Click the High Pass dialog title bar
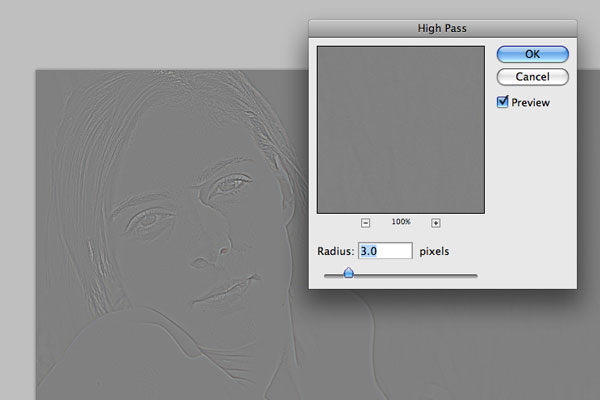 pyautogui.click(x=442, y=28)
